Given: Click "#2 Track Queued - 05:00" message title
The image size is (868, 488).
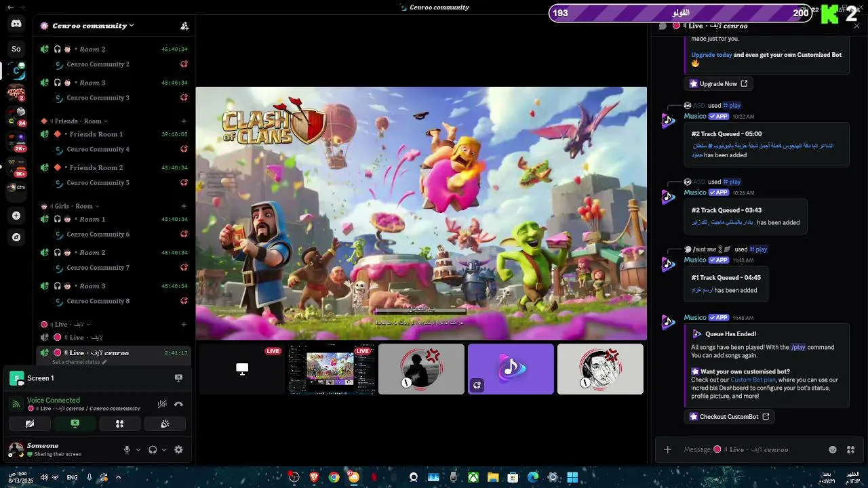Looking at the screenshot, I should click(726, 134).
